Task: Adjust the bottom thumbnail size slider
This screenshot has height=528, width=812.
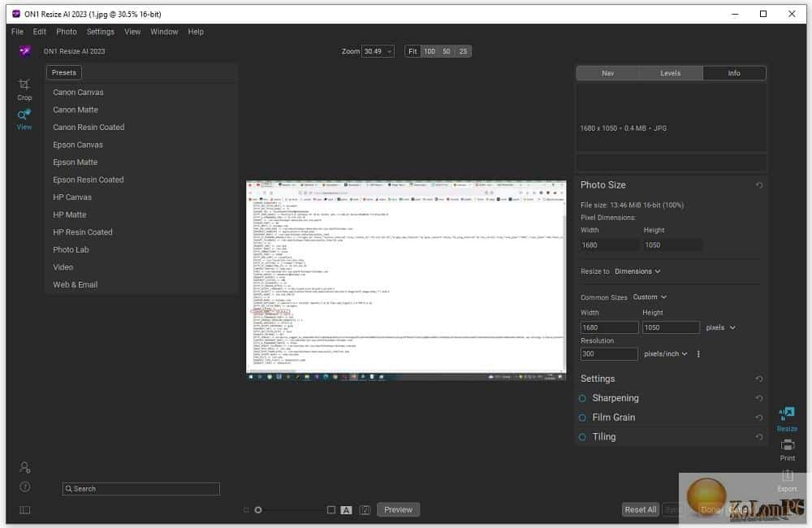Action: pyautogui.click(x=258, y=510)
